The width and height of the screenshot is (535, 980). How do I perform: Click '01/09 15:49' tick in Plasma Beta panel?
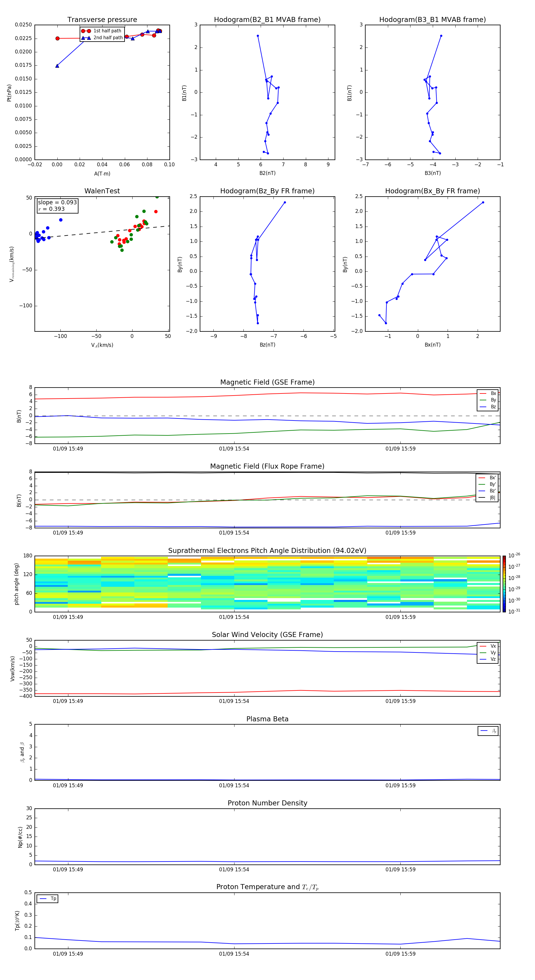coord(68,785)
